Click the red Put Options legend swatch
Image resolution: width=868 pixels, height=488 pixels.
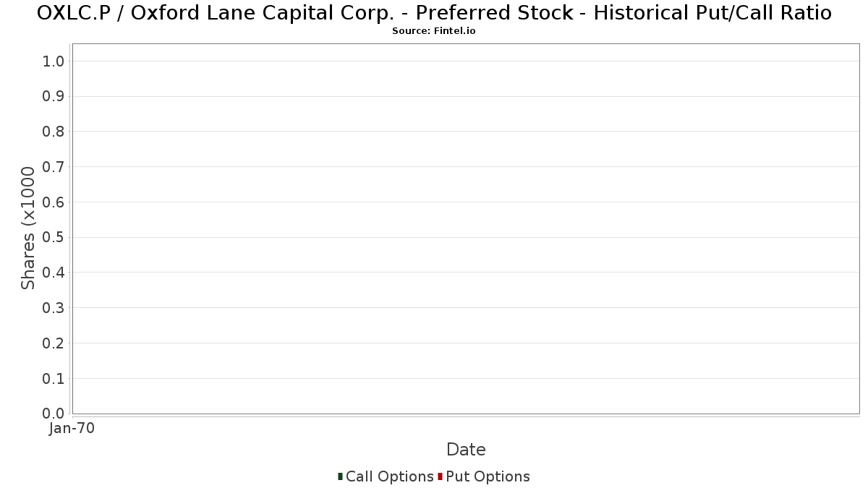440,476
